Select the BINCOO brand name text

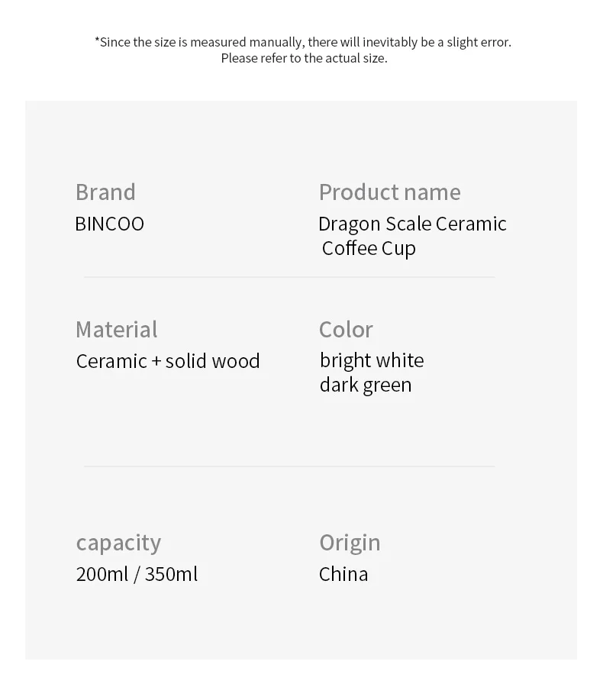[109, 224]
